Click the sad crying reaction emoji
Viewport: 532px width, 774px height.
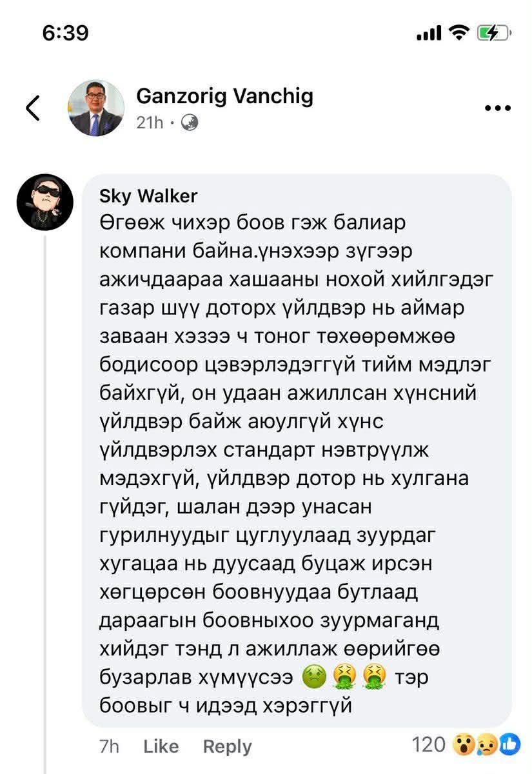486,746
